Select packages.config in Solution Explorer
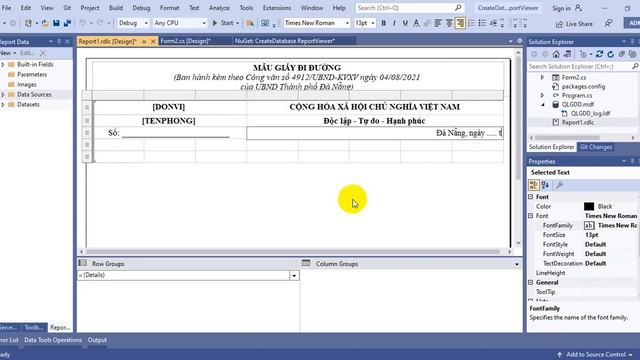 (x=583, y=87)
